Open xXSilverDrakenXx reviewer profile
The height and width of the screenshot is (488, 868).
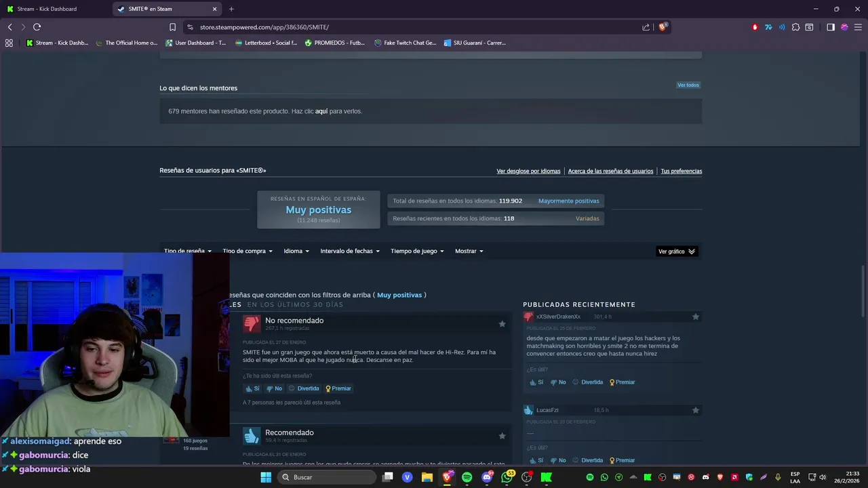pos(558,317)
